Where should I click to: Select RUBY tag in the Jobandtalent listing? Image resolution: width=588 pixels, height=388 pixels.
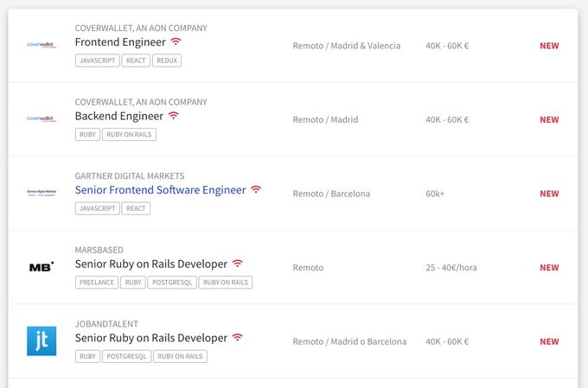(x=87, y=356)
